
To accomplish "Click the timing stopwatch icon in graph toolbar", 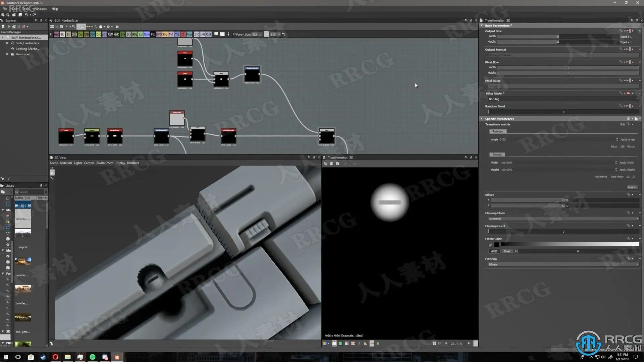I will (x=101, y=26).
